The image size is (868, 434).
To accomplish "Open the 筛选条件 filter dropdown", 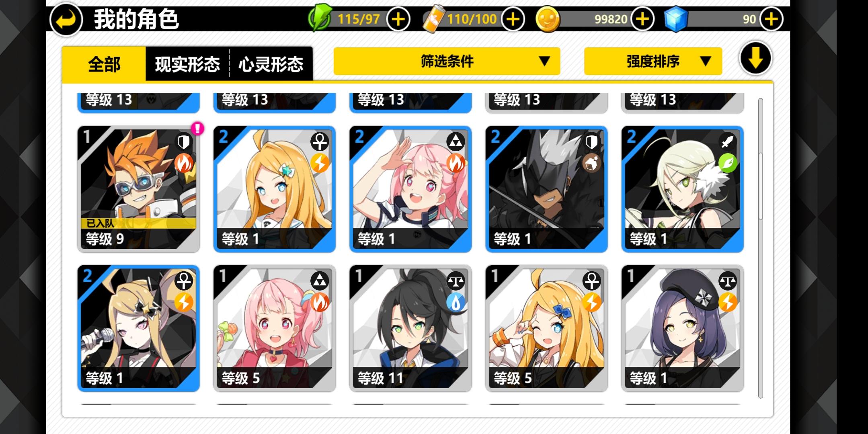I will click(447, 61).
